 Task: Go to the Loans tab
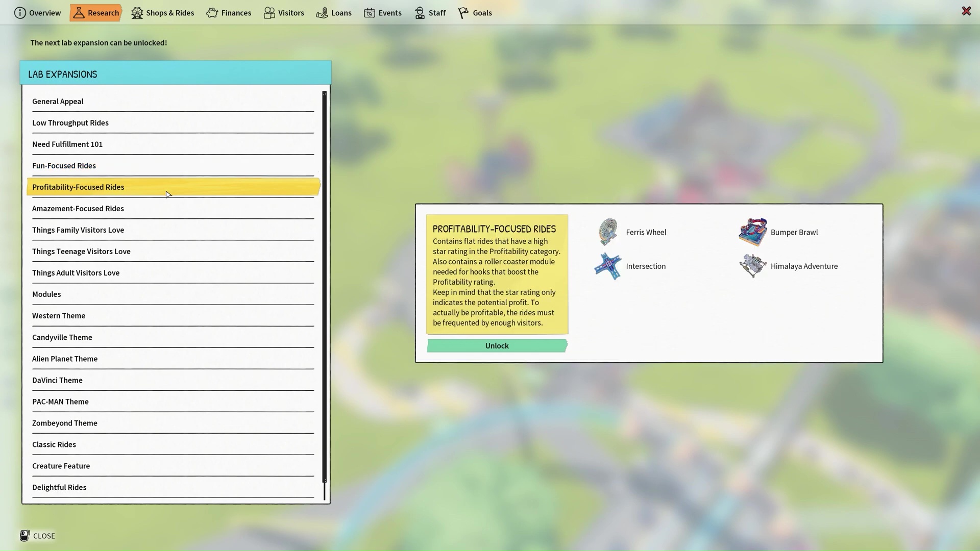[x=334, y=13]
